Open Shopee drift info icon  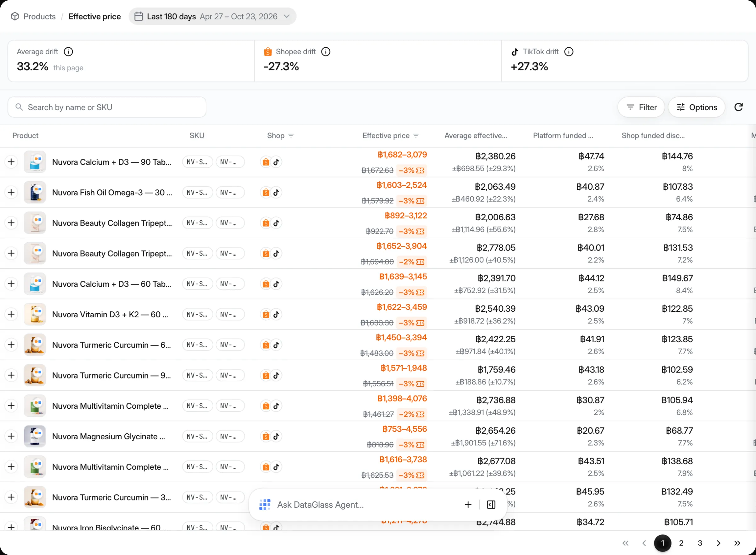pyautogui.click(x=326, y=52)
